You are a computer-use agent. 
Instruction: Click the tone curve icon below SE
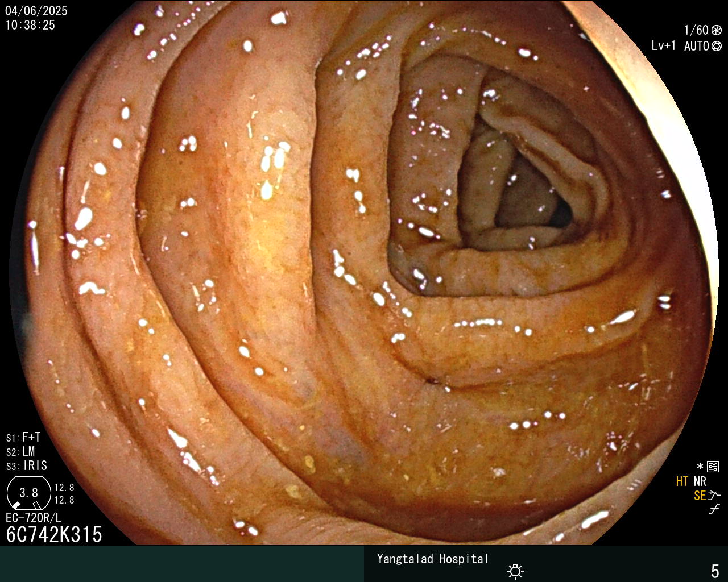click(x=714, y=509)
